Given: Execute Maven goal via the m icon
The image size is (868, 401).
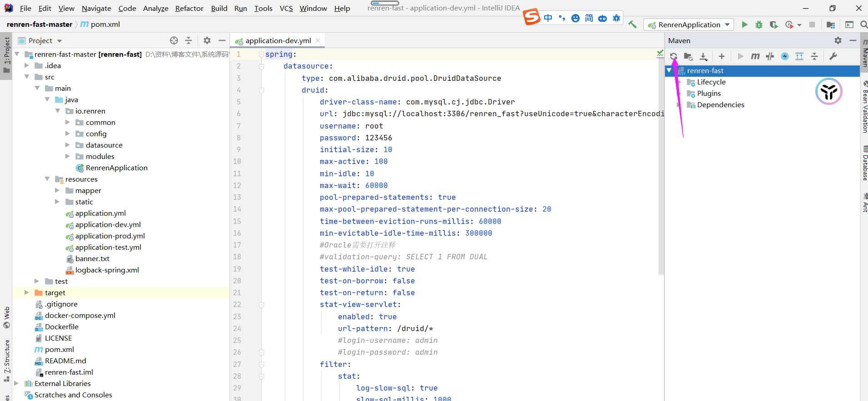Looking at the screenshot, I should (755, 56).
